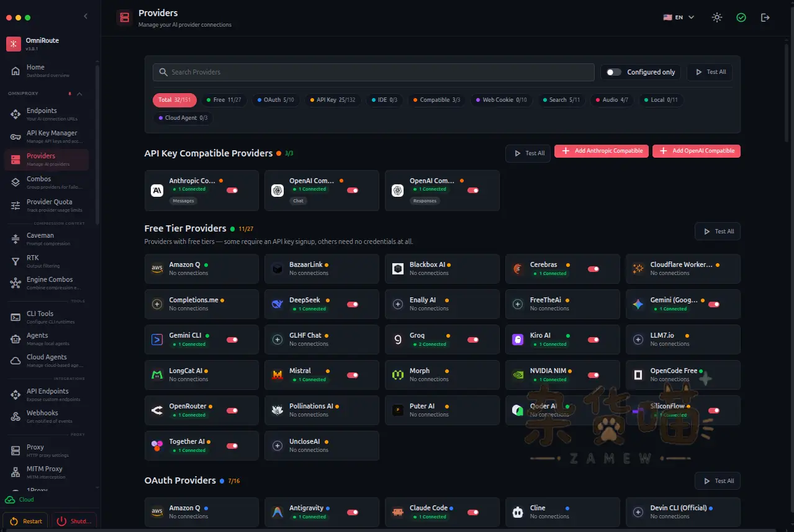Disable the Groq provider switch
The width and height of the screenshot is (794, 532).
473,340
